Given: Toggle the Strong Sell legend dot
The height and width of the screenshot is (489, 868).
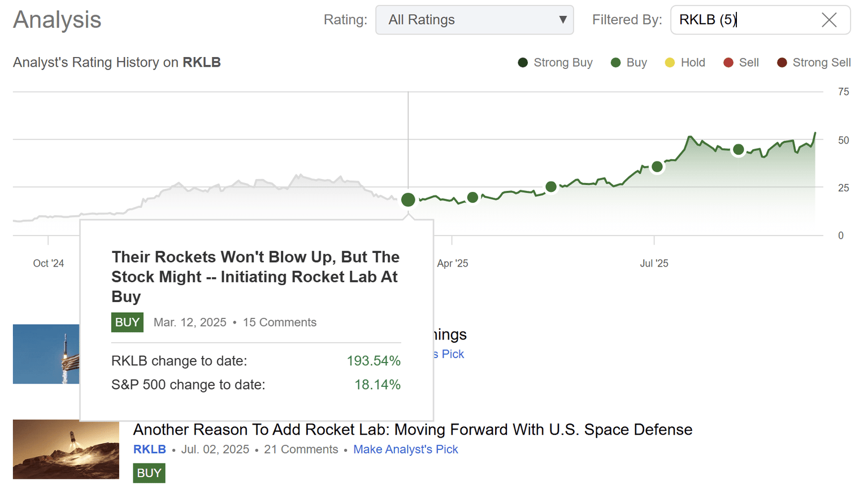Looking at the screenshot, I should (x=783, y=63).
